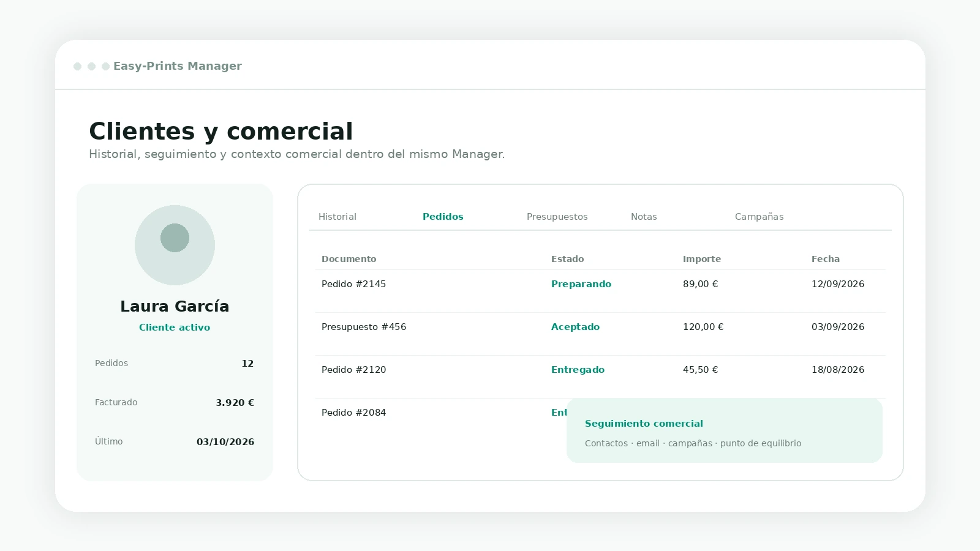
Task: Click the Cliente activo status label
Action: point(175,328)
